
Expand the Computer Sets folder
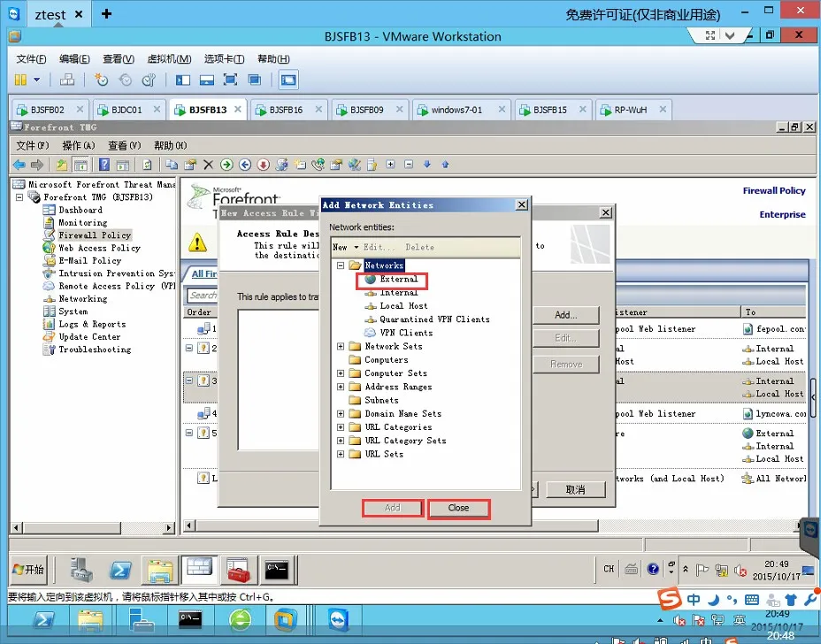(x=341, y=373)
